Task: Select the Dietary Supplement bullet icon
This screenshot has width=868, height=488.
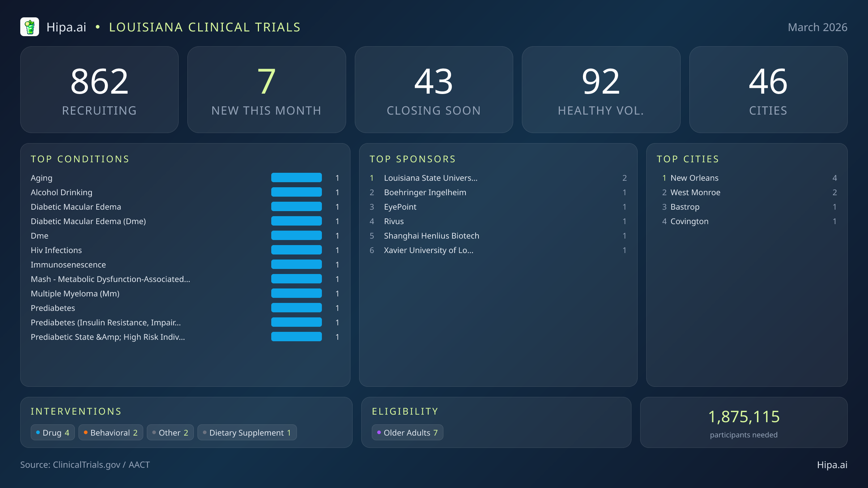Action: click(x=204, y=432)
